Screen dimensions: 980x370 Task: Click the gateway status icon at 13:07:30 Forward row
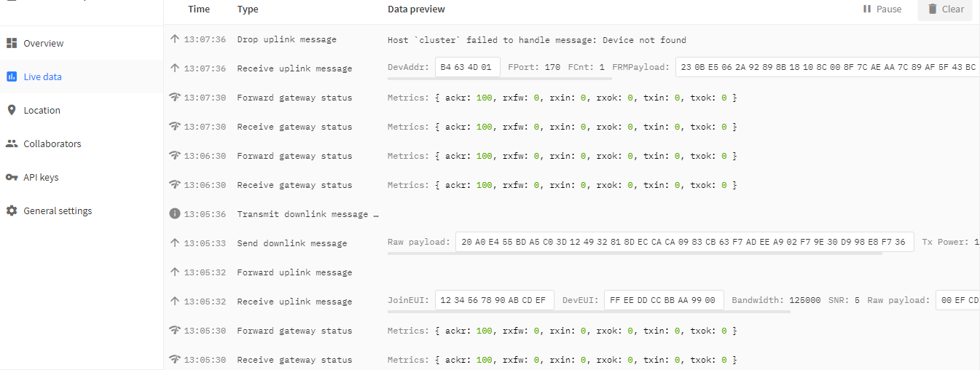click(x=175, y=98)
